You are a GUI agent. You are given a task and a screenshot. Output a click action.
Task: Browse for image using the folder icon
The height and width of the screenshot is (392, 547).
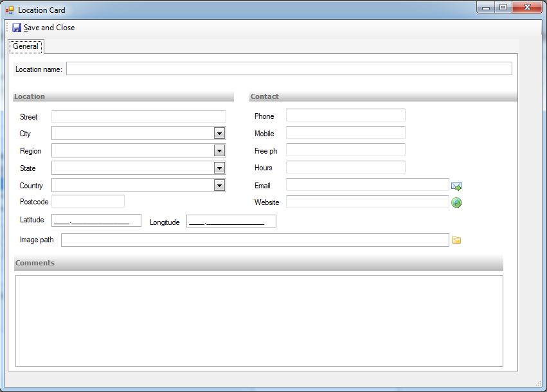pos(456,240)
